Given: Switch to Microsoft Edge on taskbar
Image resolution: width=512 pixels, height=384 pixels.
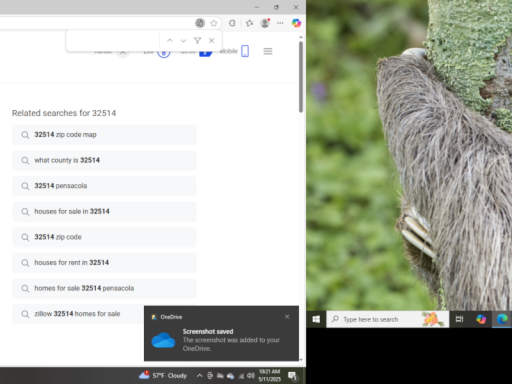Looking at the screenshot, I should [x=502, y=319].
